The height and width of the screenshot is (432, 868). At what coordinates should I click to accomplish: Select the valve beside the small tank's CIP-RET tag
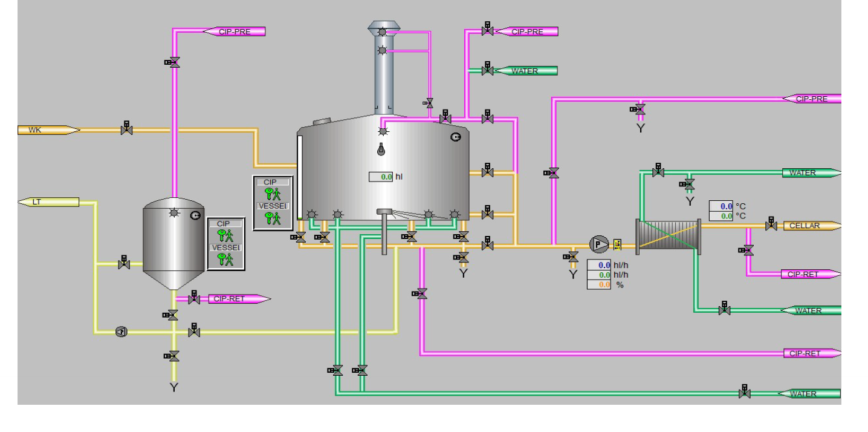[x=194, y=298]
